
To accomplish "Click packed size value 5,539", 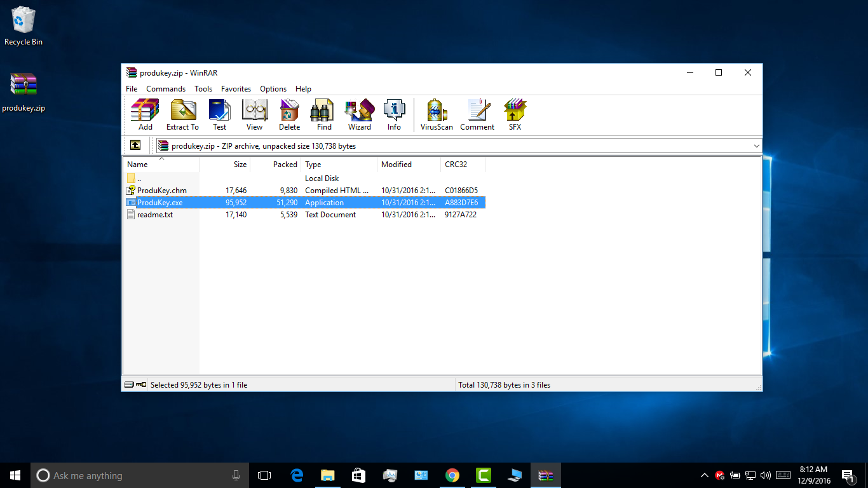I will pyautogui.click(x=288, y=215).
